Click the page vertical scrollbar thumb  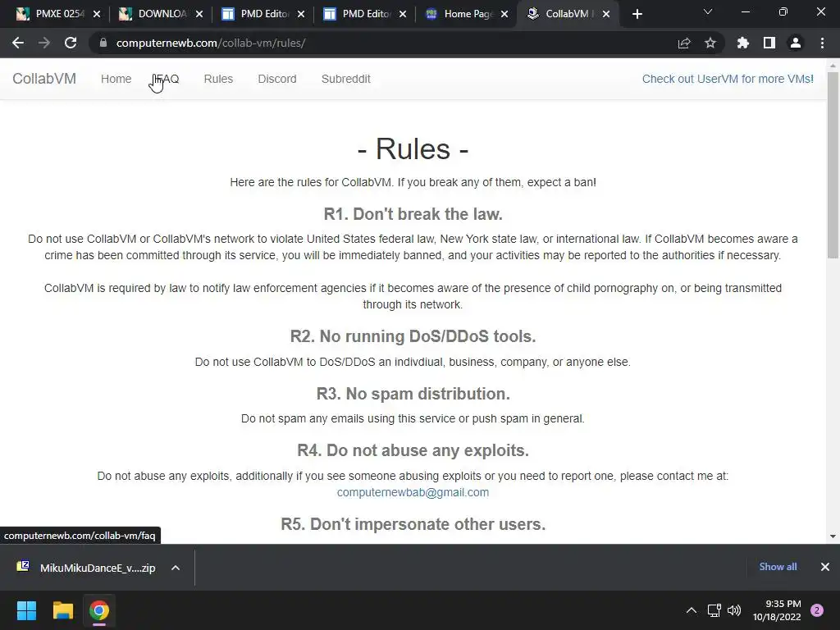(833, 166)
